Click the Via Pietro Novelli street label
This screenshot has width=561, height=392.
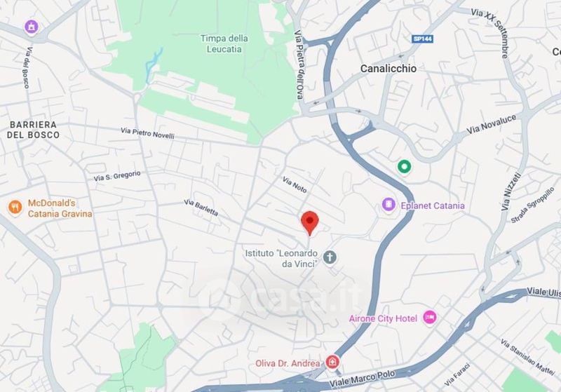[147, 133]
